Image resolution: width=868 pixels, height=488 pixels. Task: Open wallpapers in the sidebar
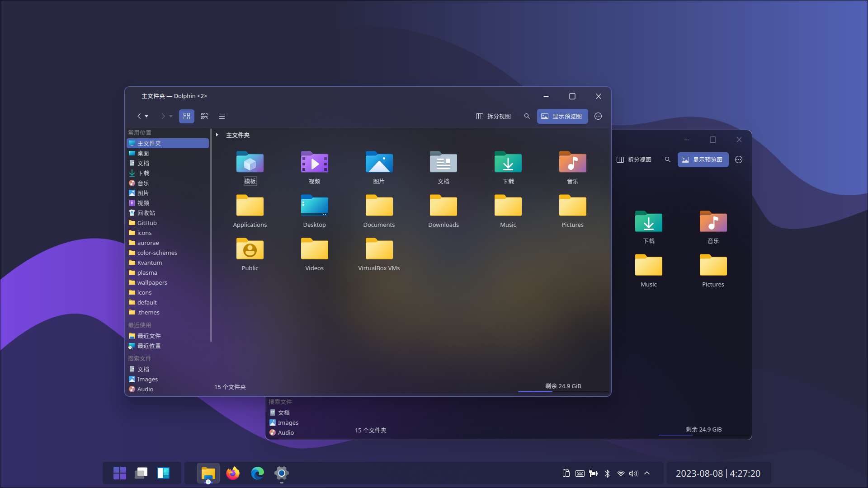[x=168, y=282]
